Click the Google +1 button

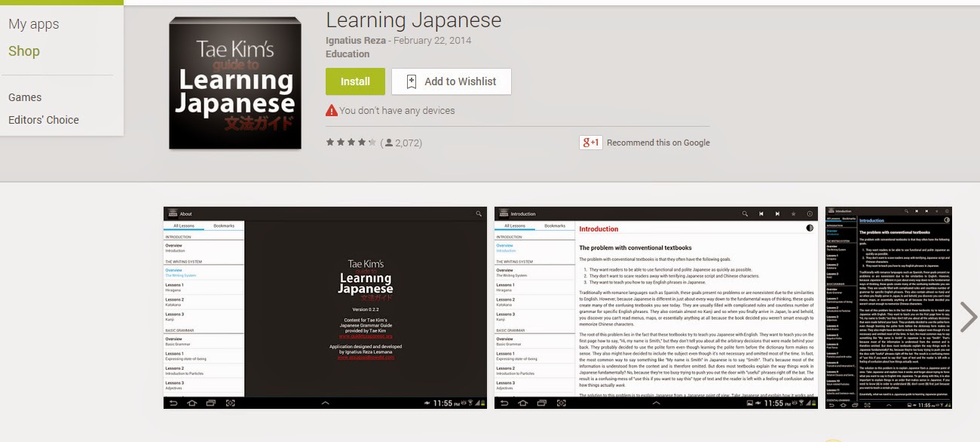point(590,143)
